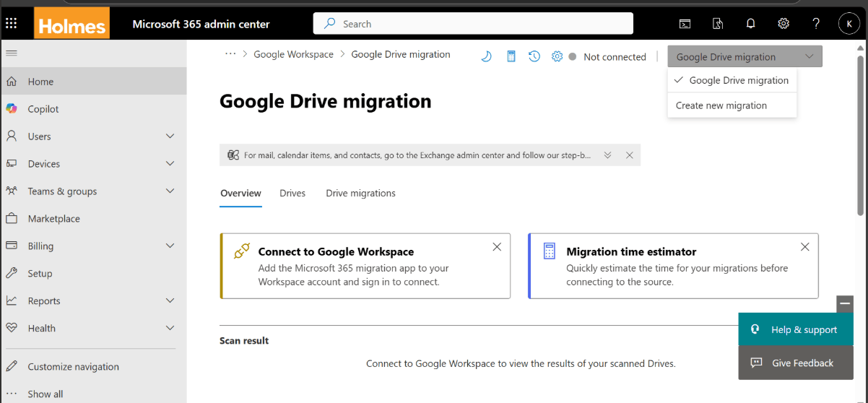This screenshot has height=403, width=868.
Task: Click the feedback chat icon
Action: point(756,363)
